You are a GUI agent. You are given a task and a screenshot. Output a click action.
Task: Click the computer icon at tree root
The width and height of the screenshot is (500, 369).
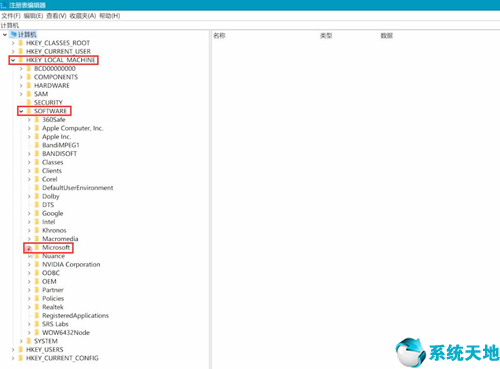[x=14, y=34]
